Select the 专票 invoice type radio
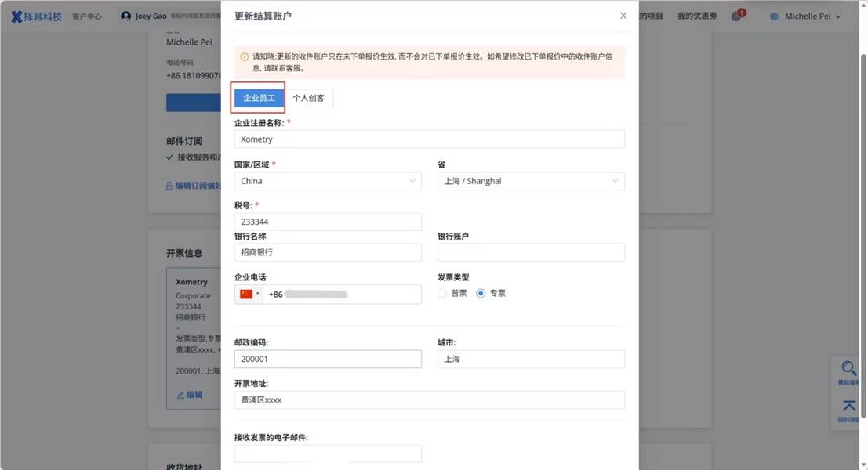Screen dimensions: 868x470 (481, 294)
